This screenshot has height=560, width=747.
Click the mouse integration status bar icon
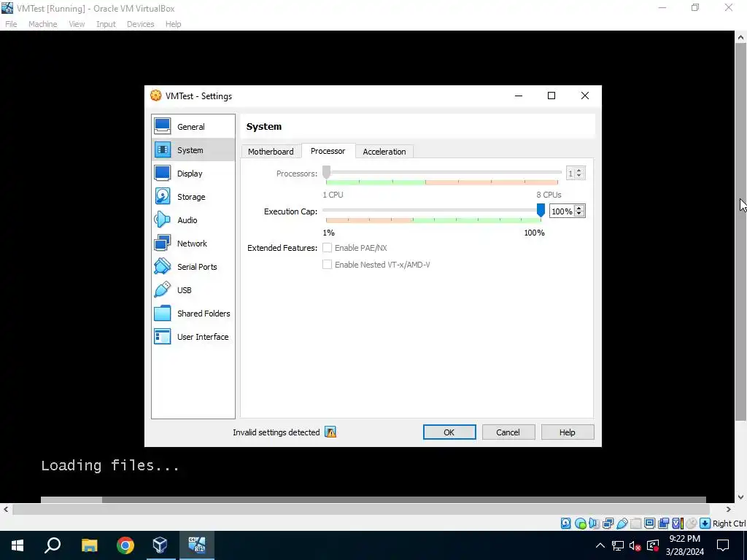692,524
